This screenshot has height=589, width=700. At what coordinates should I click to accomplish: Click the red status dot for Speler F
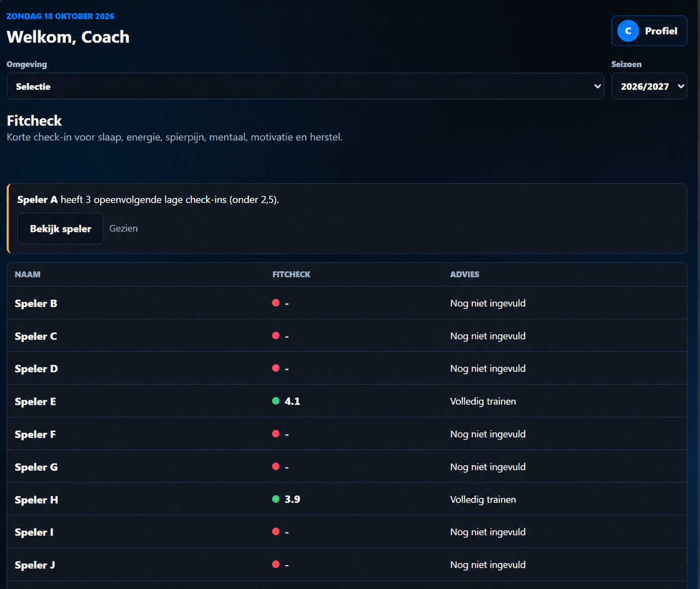click(275, 433)
